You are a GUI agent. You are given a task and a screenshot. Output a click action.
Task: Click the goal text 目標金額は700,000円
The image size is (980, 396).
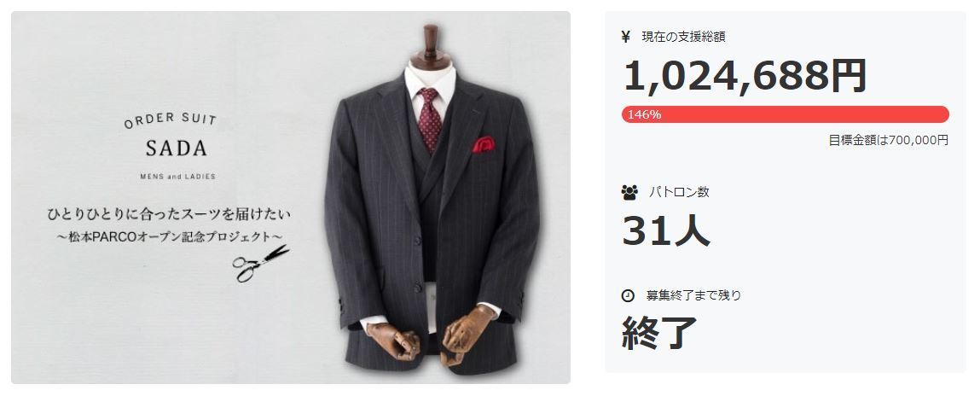coord(888,140)
